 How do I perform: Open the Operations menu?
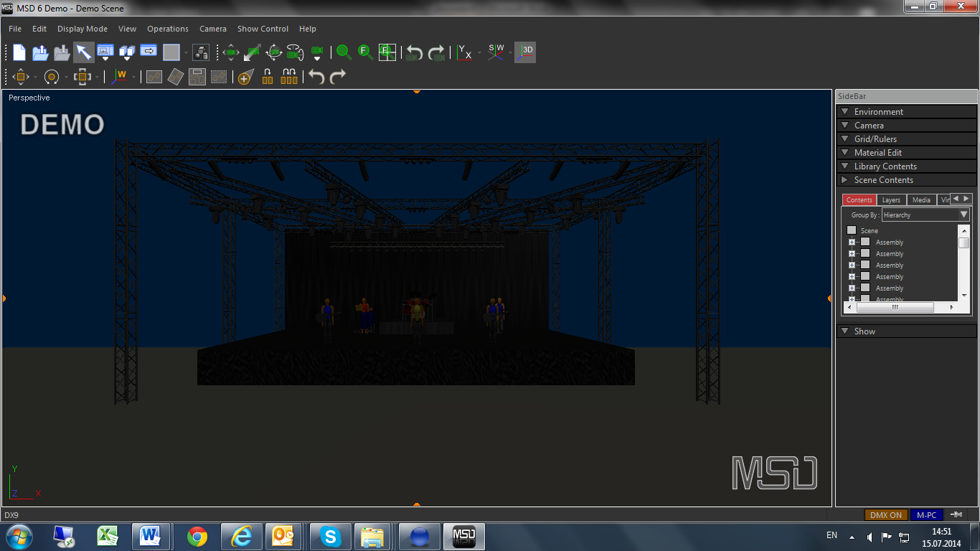(168, 29)
